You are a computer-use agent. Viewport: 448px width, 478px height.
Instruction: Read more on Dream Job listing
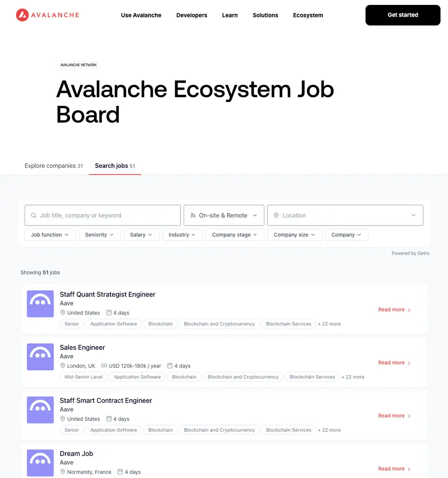(394, 469)
